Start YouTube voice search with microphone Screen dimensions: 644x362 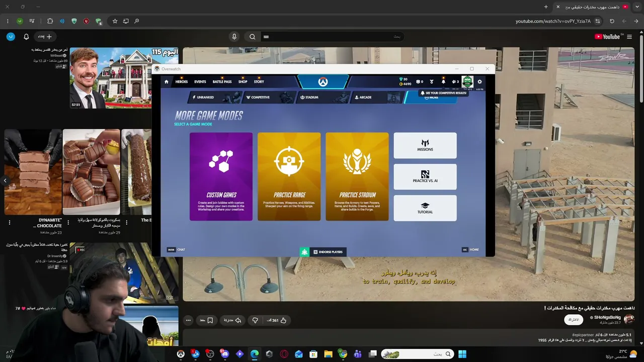234,37
